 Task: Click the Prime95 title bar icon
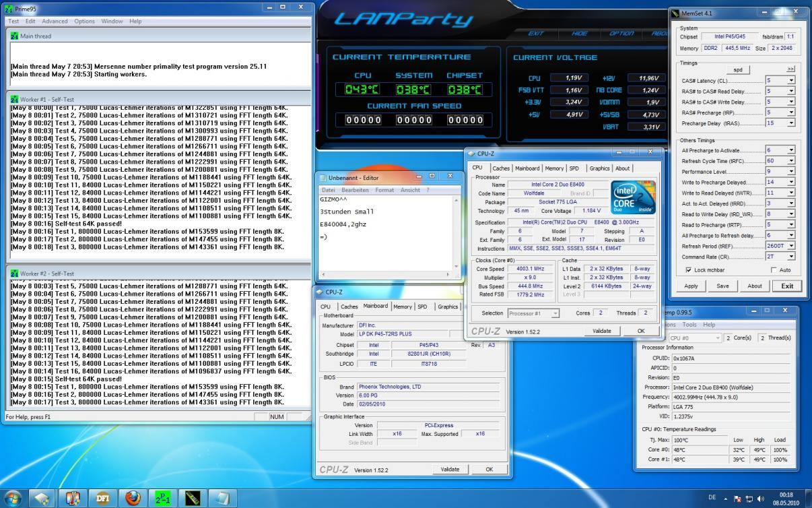(x=9, y=9)
